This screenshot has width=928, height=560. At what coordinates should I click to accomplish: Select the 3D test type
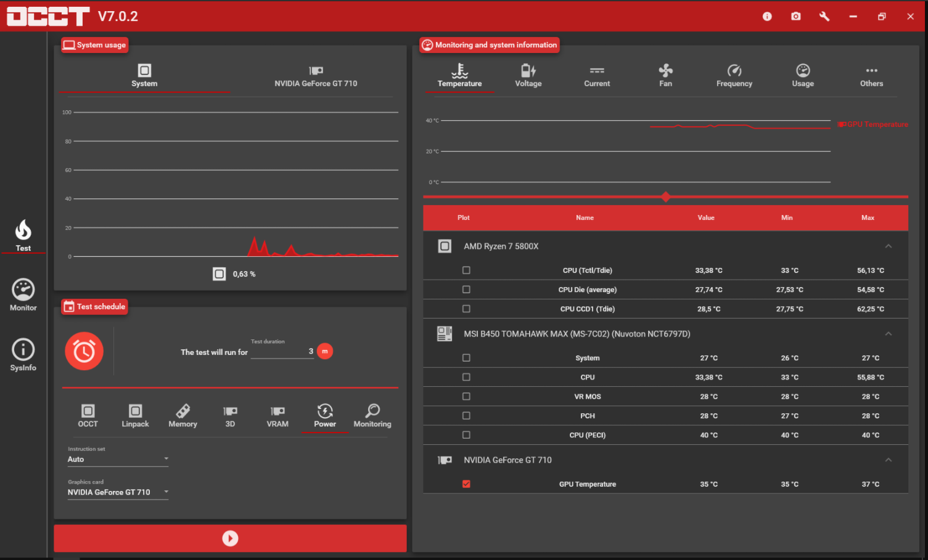coord(230,416)
